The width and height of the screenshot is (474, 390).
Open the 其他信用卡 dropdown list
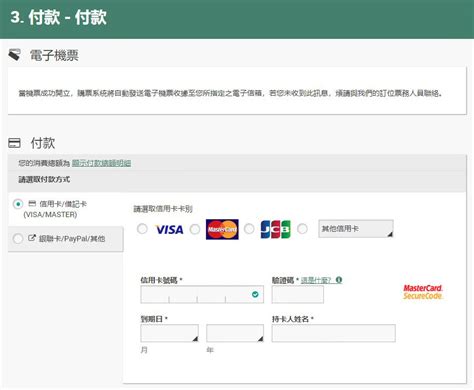click(x=356, y=229)
